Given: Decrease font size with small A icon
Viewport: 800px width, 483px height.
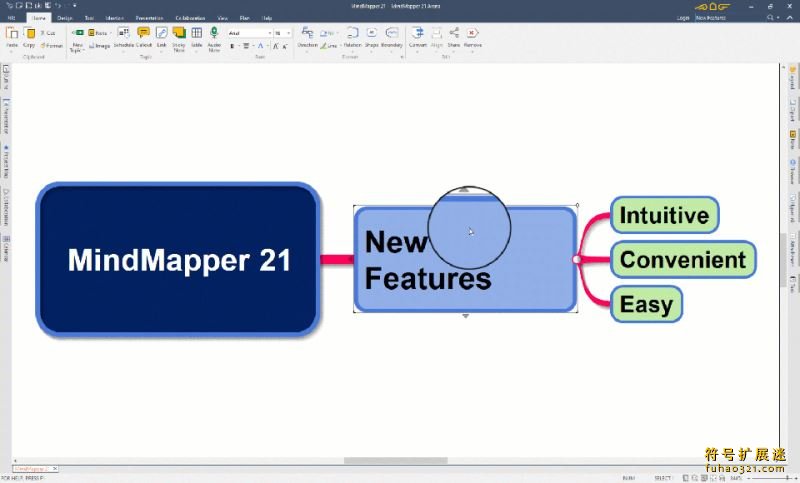Looking at the screenshot, I should click(x=285, y=46).
